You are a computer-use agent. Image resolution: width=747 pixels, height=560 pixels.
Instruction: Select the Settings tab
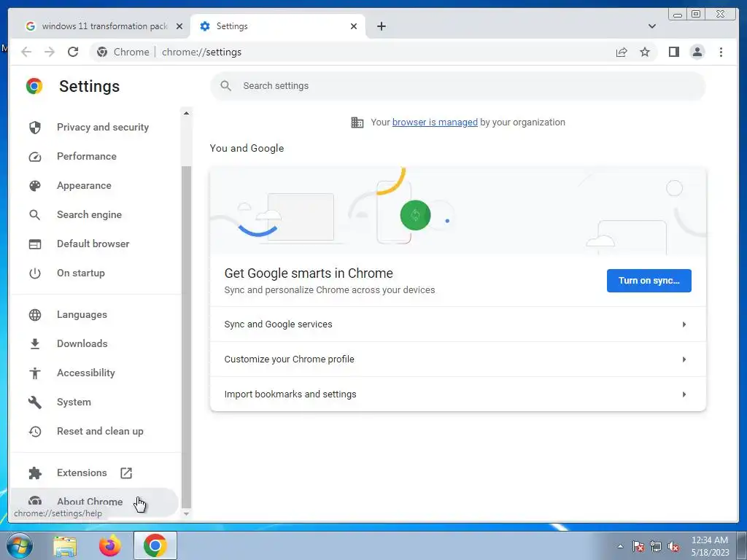coord(278,26)
